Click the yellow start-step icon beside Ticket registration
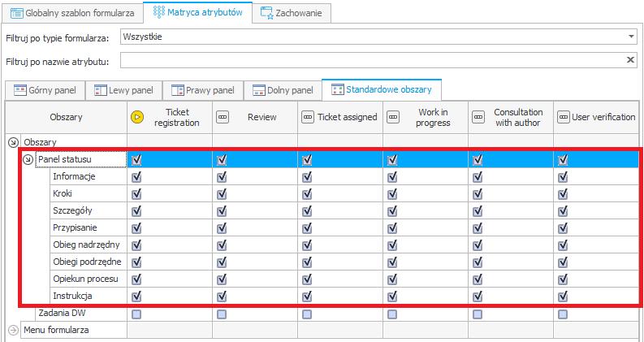644x342 pixels. pos(136,117)
